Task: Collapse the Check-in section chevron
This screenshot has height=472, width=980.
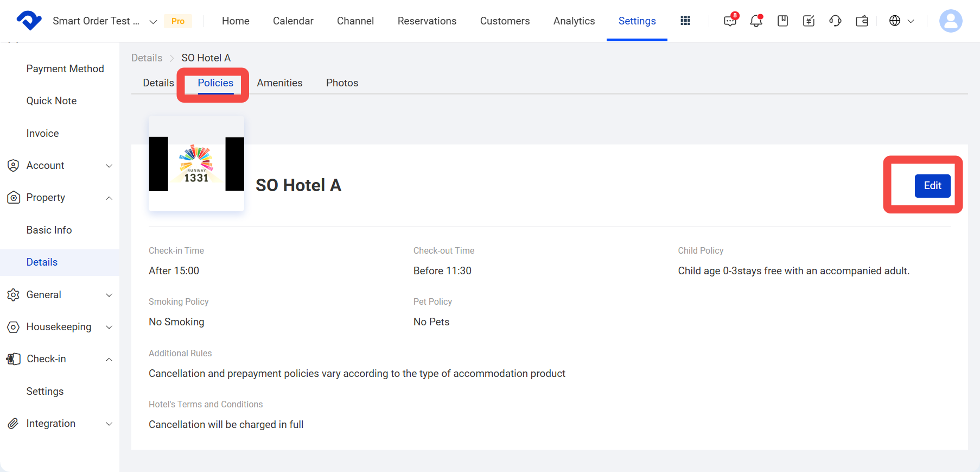Action: (109, 359)
